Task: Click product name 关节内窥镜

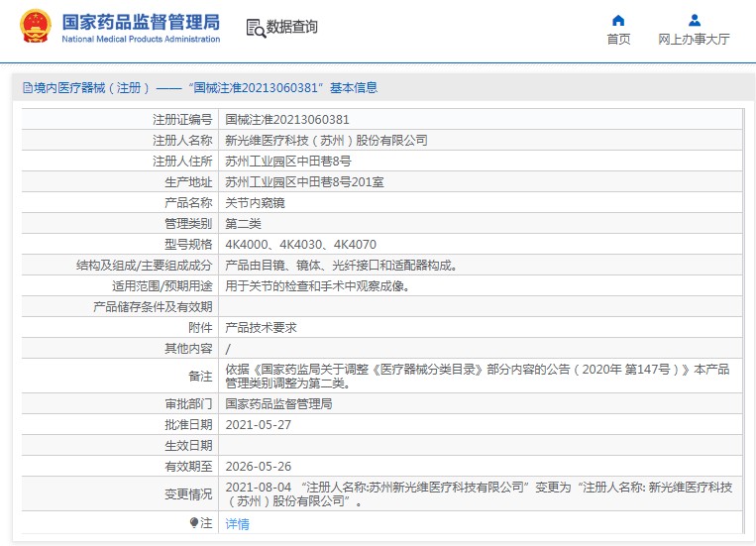Action: click(x=255, y=202)
